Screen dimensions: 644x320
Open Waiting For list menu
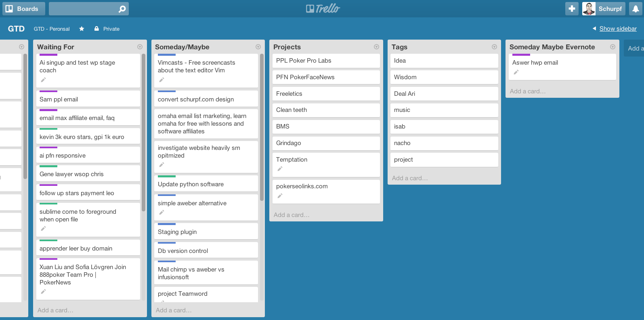pos(140,47)
